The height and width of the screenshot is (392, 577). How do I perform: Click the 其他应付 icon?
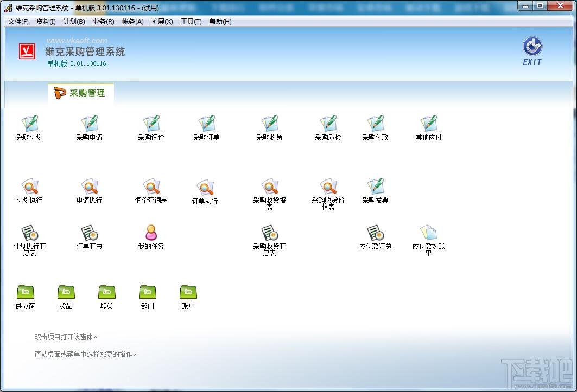(x=429, y=124)
